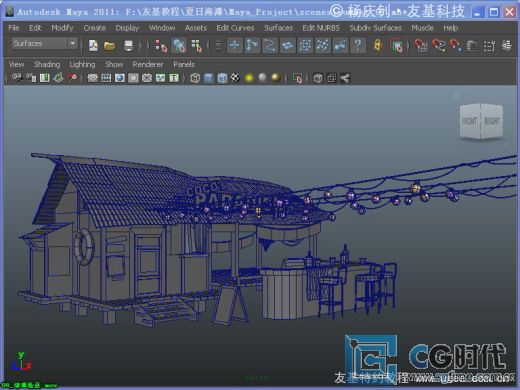Click the select camera panel icon
The image size is (520, 390).
coord(17,78)
